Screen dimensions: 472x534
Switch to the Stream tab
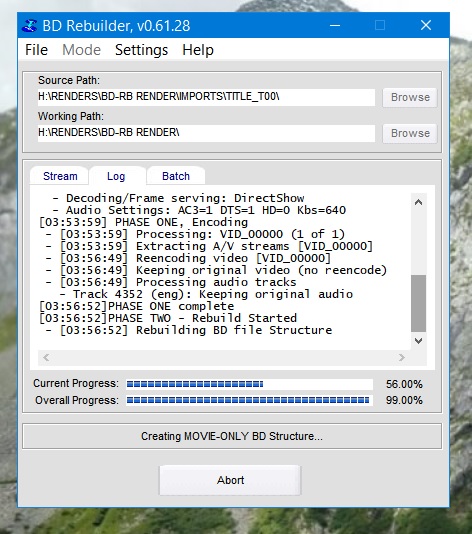pos(60,176)
